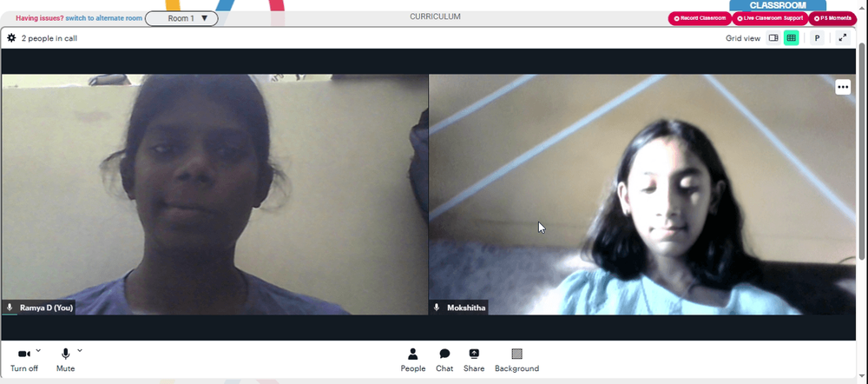868x384 pixels.
Task: Open the People panel
Action: point(413,361)
